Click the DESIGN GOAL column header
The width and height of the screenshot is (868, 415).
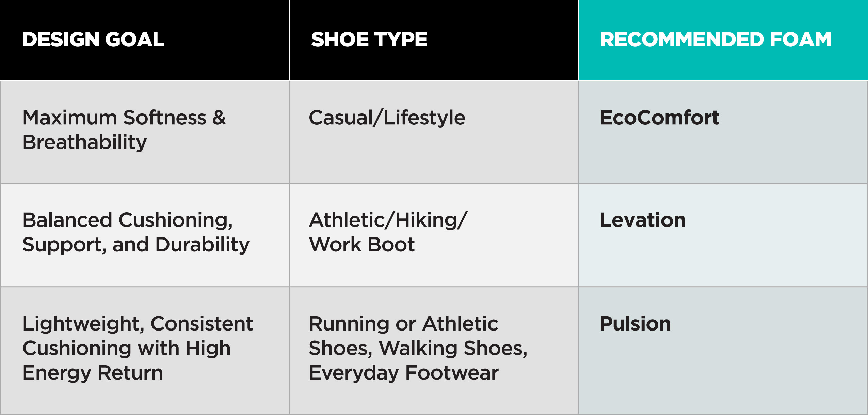click(93, 40)
